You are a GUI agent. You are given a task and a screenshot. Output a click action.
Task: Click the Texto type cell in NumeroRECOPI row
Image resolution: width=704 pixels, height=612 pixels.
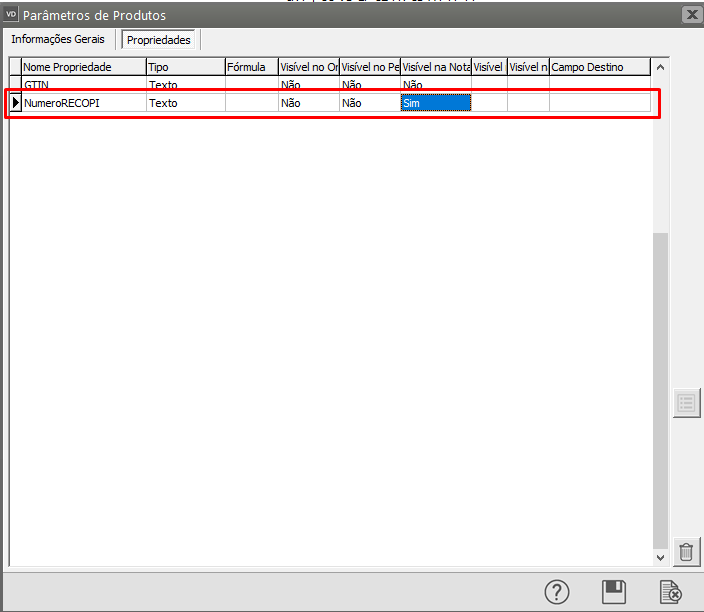(185, 103)
